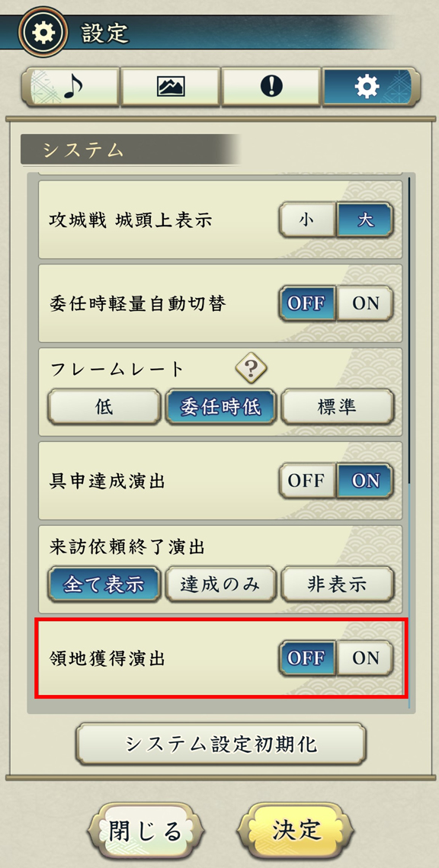Open the notification exclamation mark tab
439x868 pixels.
[271, 86]
